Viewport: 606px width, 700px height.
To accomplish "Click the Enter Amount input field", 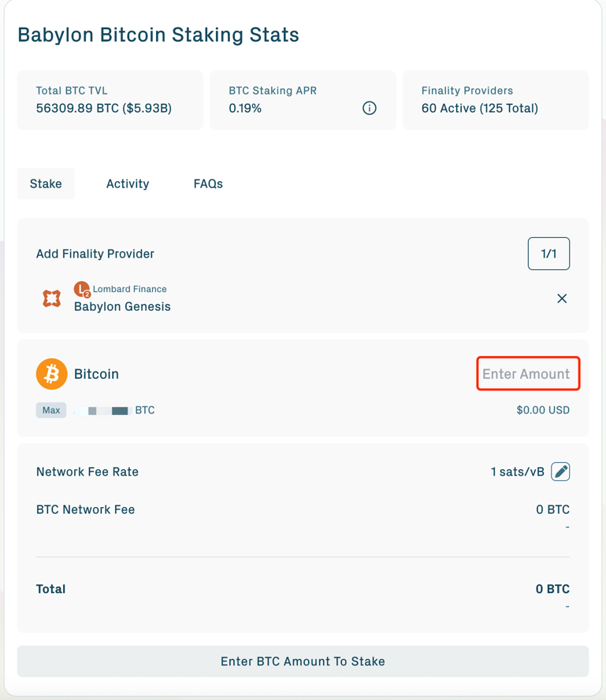I will 527,373.
